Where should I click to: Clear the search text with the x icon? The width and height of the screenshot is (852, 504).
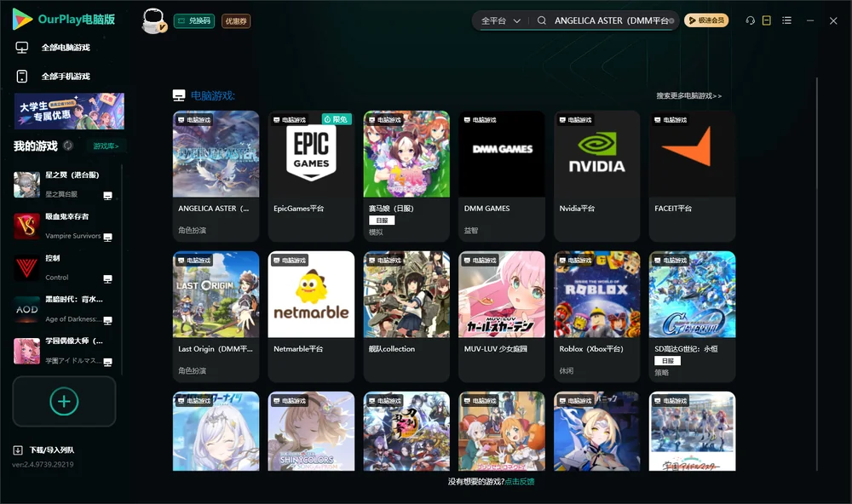[x=671, y=20]
